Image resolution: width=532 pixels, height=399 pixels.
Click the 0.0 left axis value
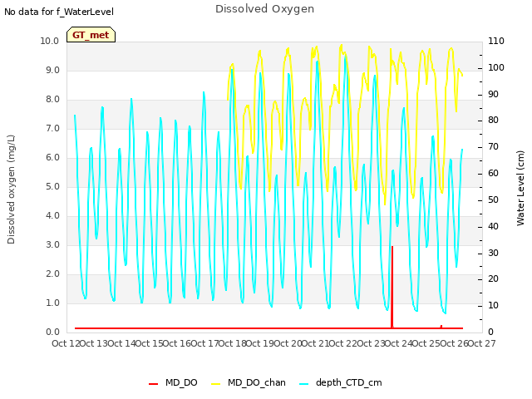pyautogui.click(x=52, y=332)
